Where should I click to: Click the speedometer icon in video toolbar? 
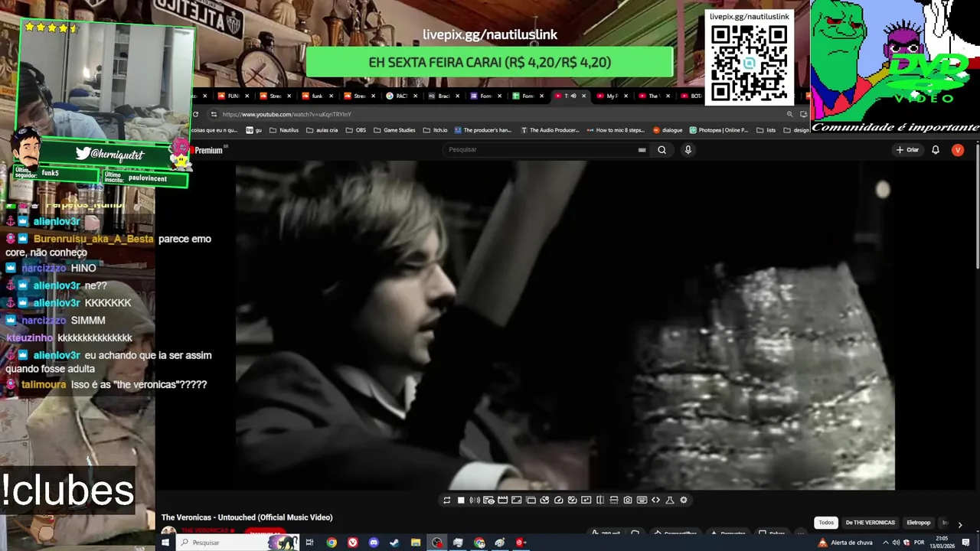(558, 500)
